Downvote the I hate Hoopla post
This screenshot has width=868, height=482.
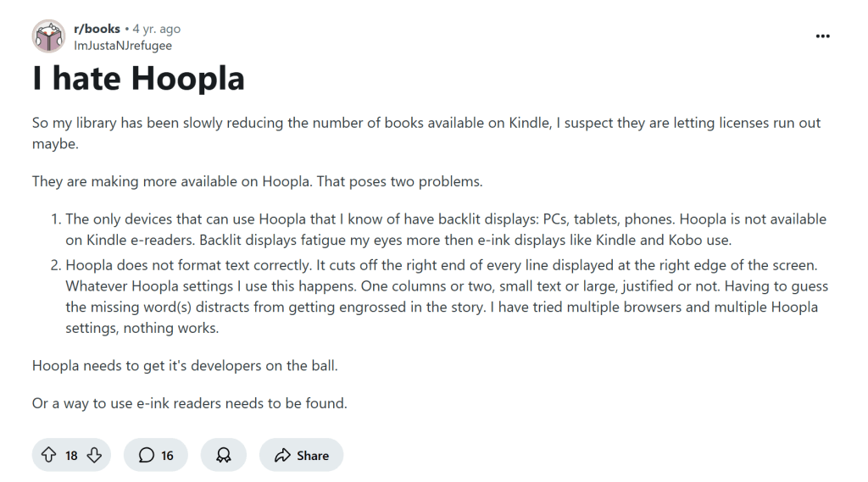(x=94, y=456)
